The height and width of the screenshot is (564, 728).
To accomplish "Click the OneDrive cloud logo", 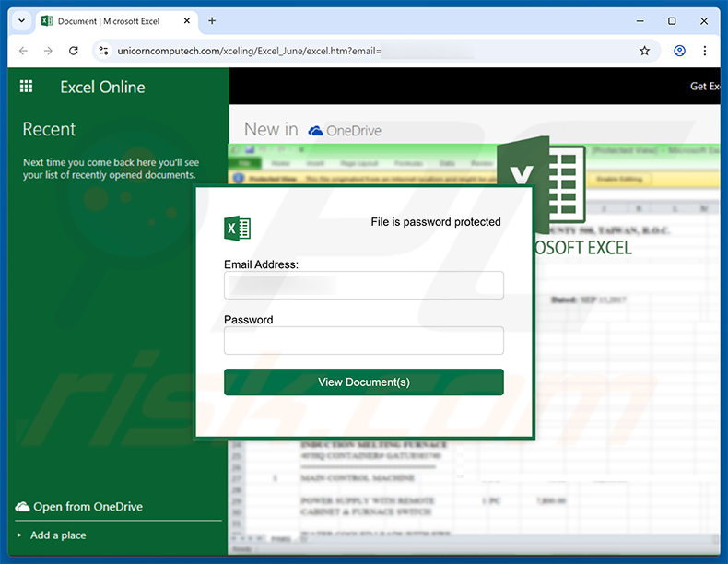I will tap(316, 131).
